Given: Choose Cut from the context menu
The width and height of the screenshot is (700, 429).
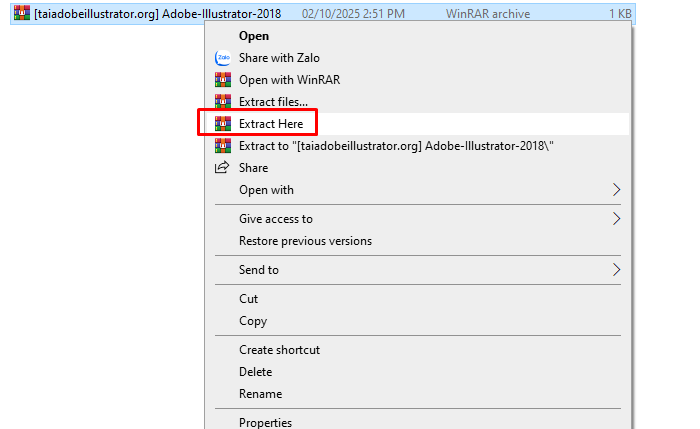Looking at the screenshot, I should pos(248,299).
